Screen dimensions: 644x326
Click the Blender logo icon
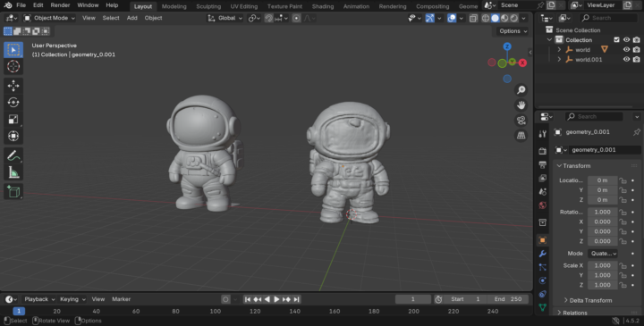(x=8, y=5)
